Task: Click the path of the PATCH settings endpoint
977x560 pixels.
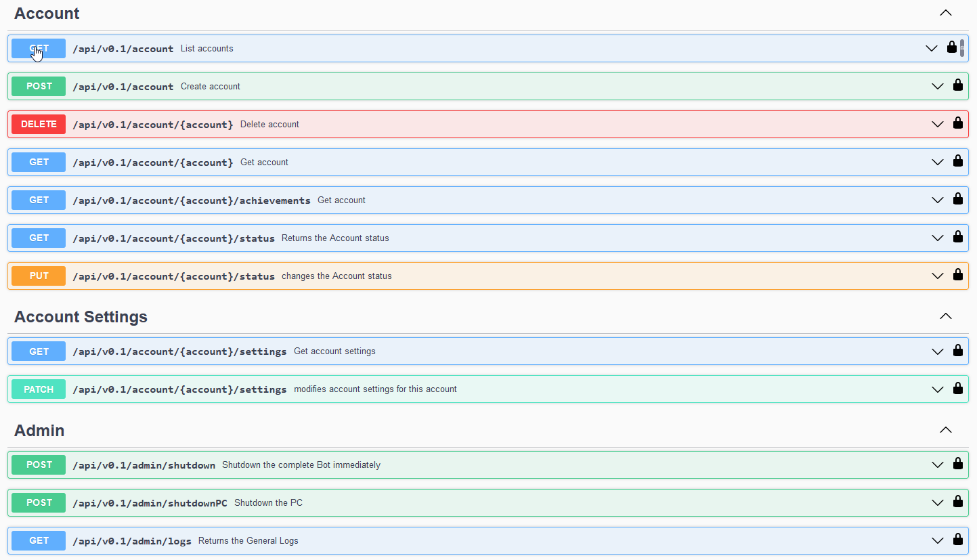Action: (179, 389)
